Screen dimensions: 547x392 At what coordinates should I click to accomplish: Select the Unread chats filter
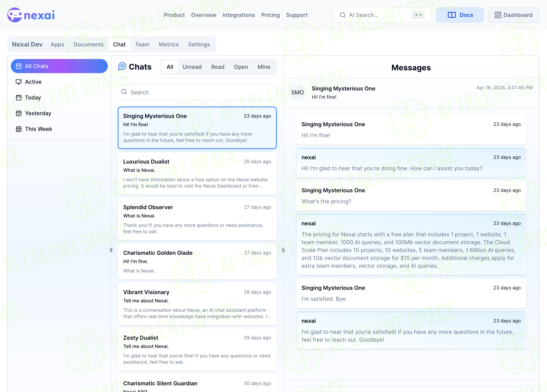[x=192, y=67]
